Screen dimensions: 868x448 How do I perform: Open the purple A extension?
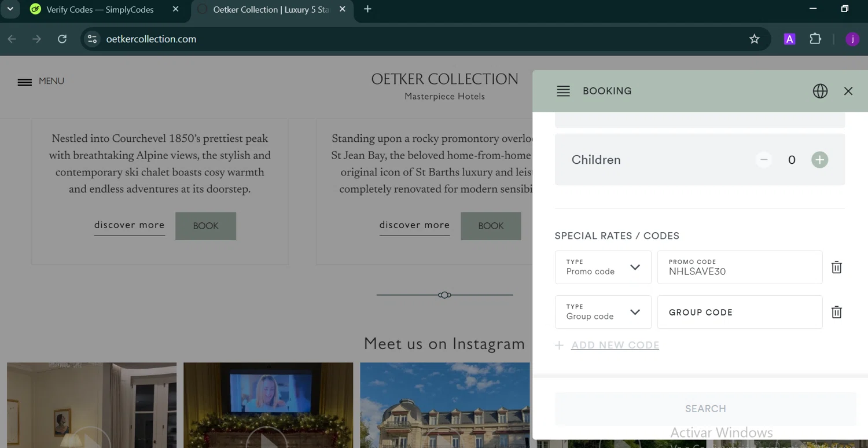(789, 39)
